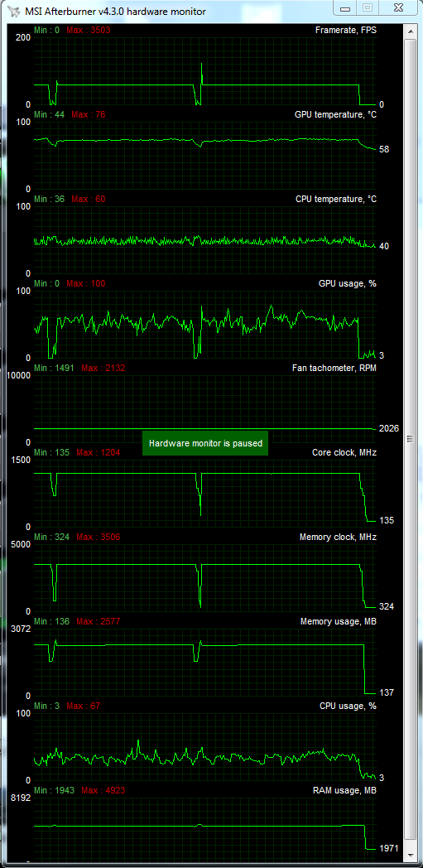Click CPU usage 'Max : 67' value

[x=84, y=706]
